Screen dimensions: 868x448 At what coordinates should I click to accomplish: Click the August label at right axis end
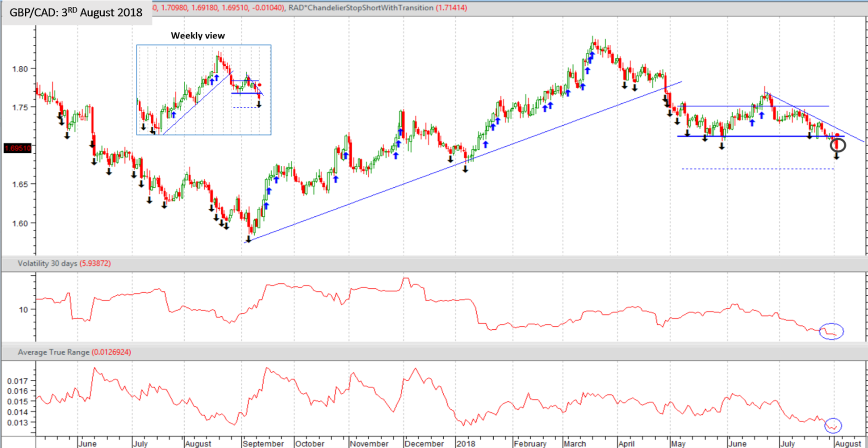coord(848,443)
